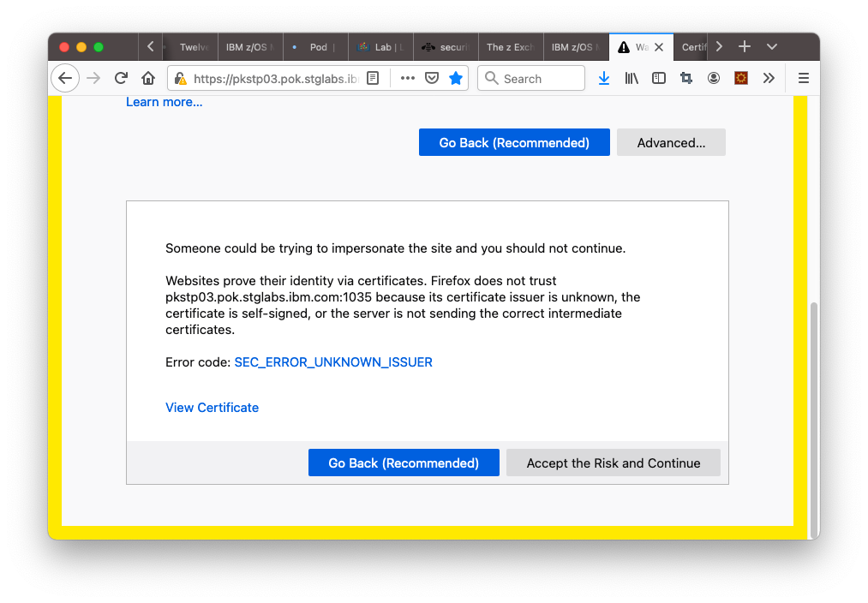Take a screenshot with the crop icon
The height and width of the screenshot is (603, 868).
click(x=686, y=78)
